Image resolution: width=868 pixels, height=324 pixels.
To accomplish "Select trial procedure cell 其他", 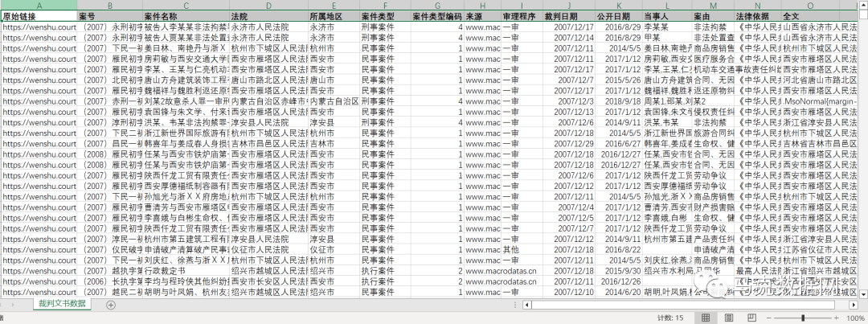I will (x=522, y=250).
